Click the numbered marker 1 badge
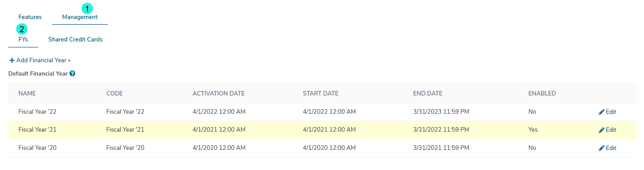The width and height of the screenshot is (644, 170). 87,9
